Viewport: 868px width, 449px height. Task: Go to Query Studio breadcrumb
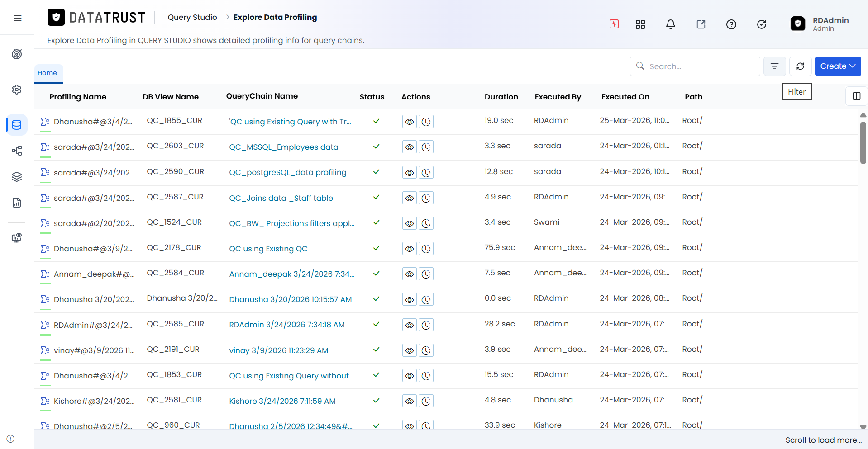coord(192,17)
